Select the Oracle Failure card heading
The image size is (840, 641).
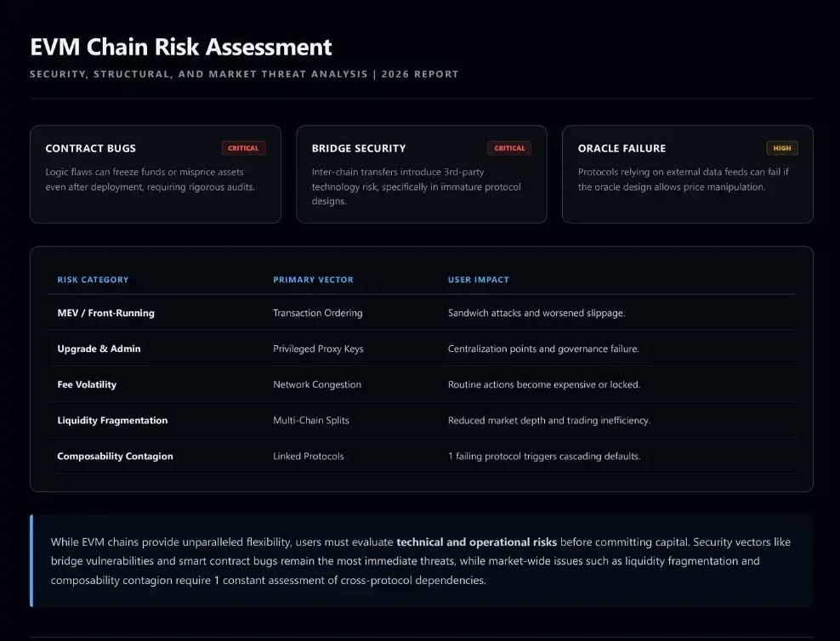[622, 148]
